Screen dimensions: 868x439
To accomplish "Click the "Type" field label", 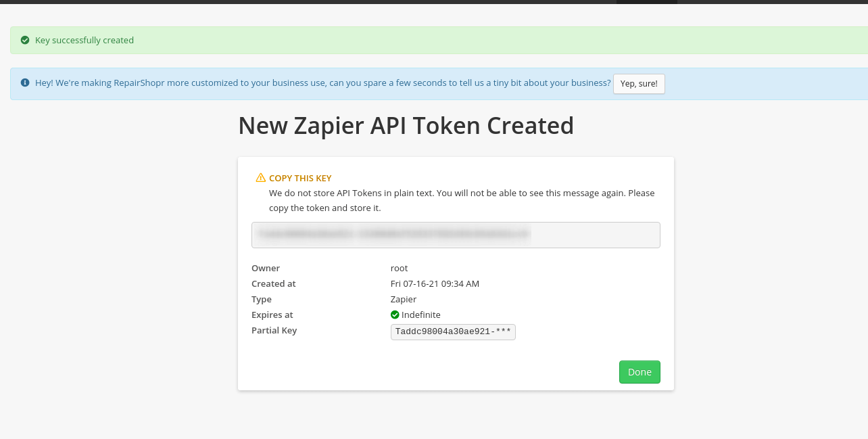I will click(262, 299).
